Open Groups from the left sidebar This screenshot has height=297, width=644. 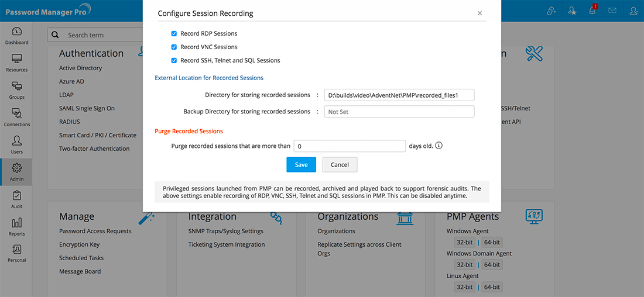(x=16, y=89)
